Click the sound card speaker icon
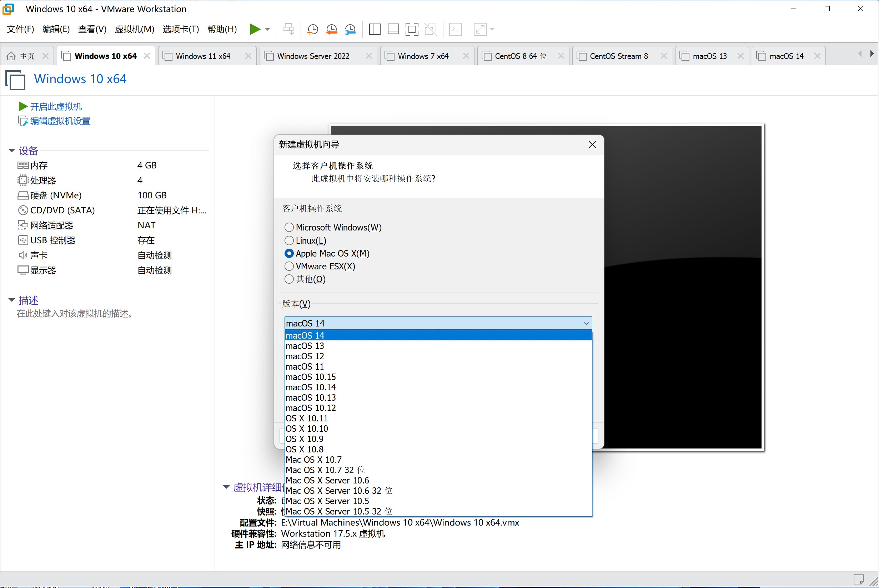The image size is (879, 588). pyautogui.click(x=23, y=255)
